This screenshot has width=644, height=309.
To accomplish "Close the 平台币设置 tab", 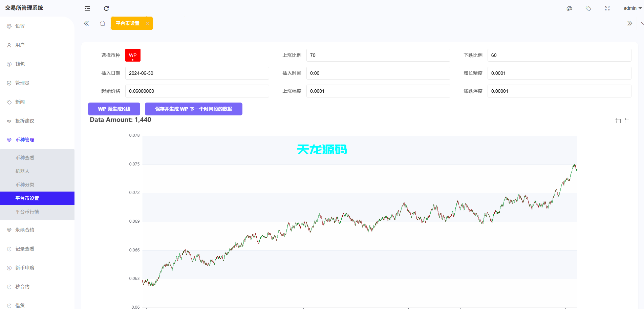I will pos(148,23).
